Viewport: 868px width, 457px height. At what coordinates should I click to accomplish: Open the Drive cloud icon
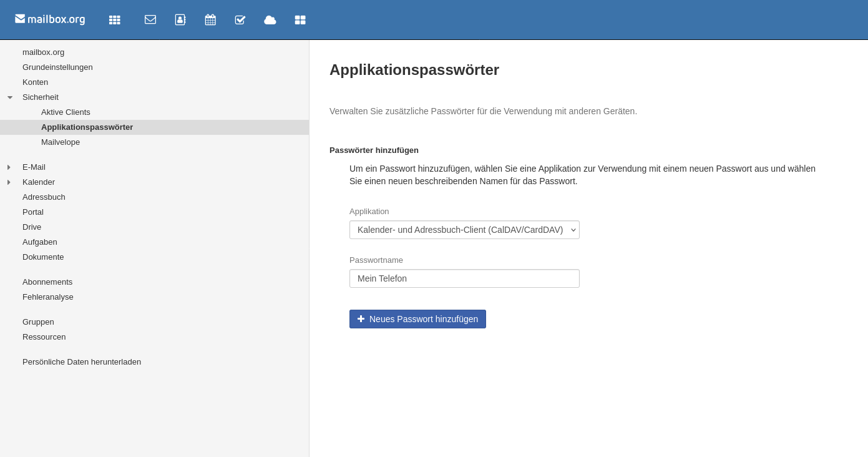(270, 20)
